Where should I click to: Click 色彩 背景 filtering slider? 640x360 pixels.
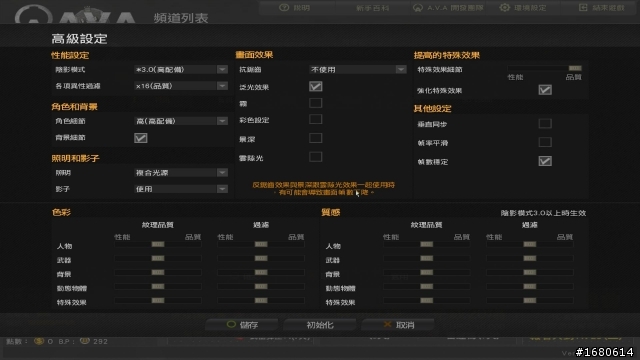click(x=261, y=272)
